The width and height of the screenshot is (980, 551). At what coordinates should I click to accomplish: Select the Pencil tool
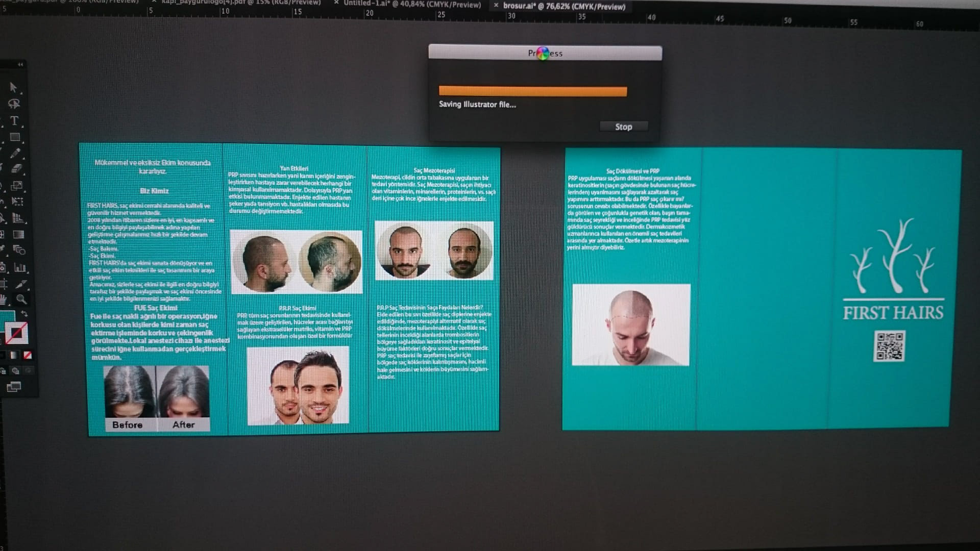pos(15,153)
